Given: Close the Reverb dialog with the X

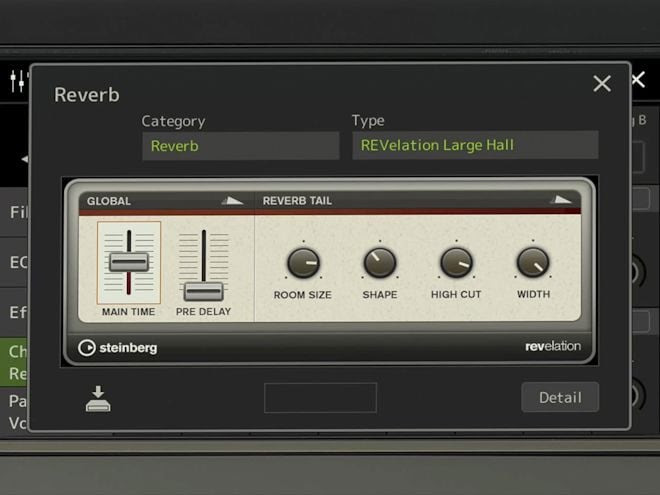Looking at the screenshot, I should (x=601, y=84).
